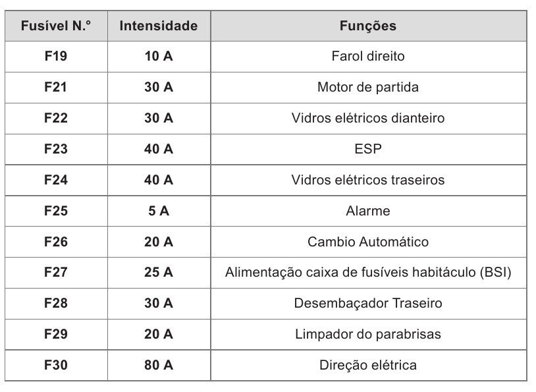Select the Alarme function cell
536x392 pixels.
click(x=369, y=211)
